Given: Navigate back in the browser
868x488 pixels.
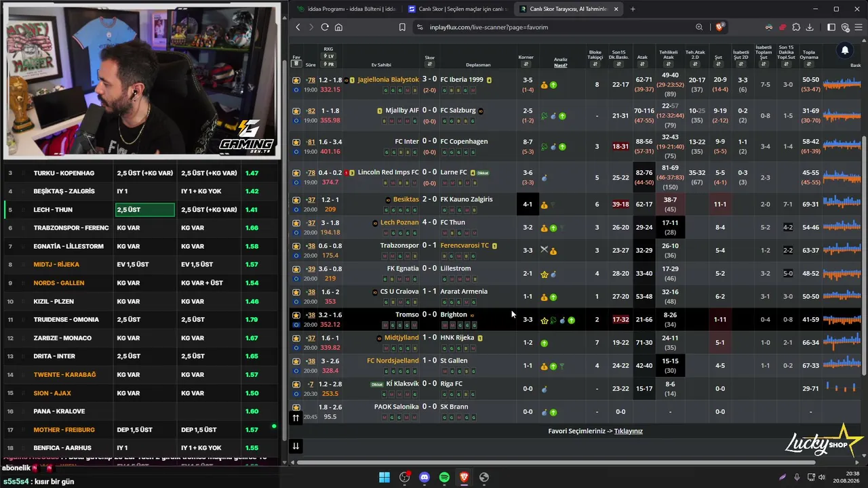Looking at the screenshot, I should pyautogui.click(x=298, y=27).
